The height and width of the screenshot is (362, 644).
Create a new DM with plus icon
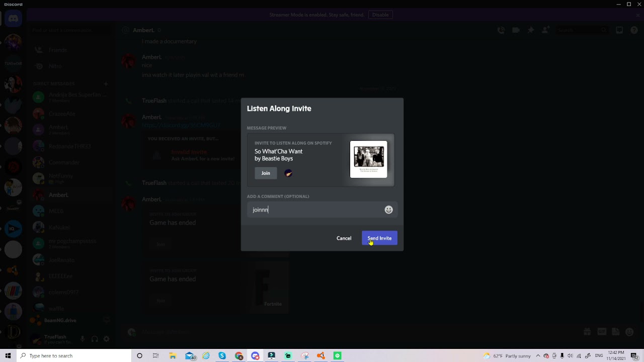coord(106,83)
